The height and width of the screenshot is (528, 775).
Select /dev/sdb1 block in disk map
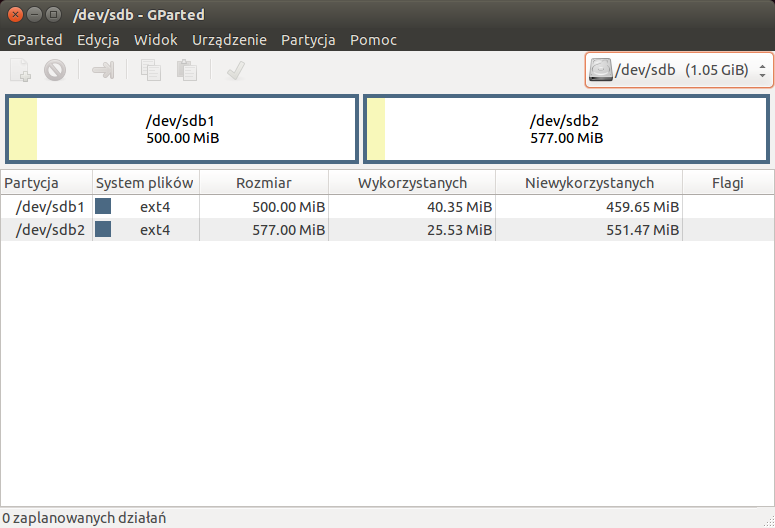[182, 129]
